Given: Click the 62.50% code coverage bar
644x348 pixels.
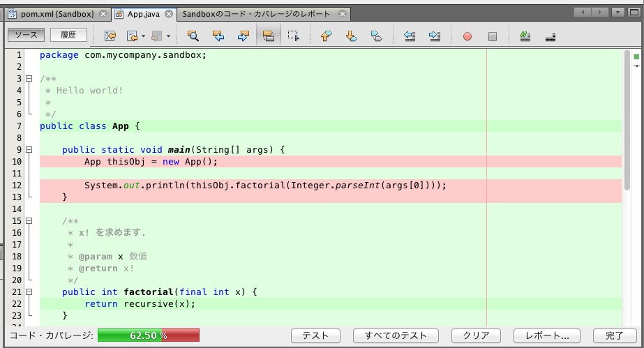Looking at the screenshot, I should pyautogui.click(x=149, y=335).
